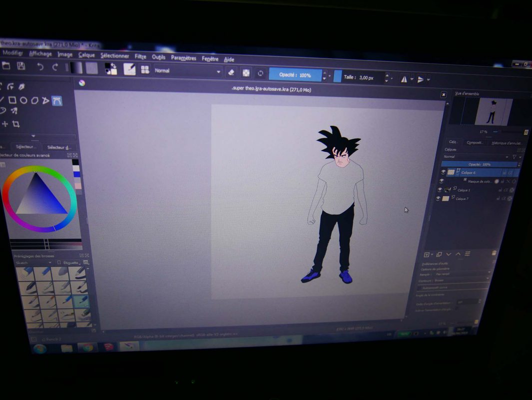The height and width of the screenshot is (400, 532).
Task: Select the Bezier curve tool
Action: [57, 100]
